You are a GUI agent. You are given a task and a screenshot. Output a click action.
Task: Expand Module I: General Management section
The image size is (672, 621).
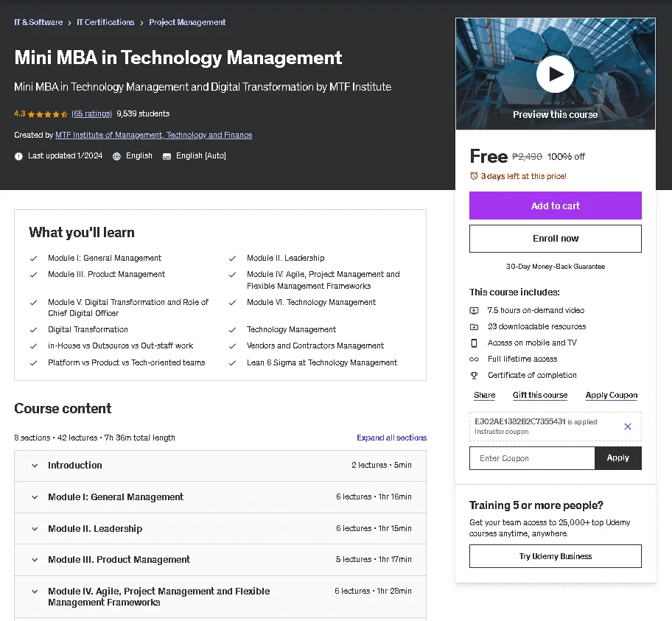tap(220, 497)
